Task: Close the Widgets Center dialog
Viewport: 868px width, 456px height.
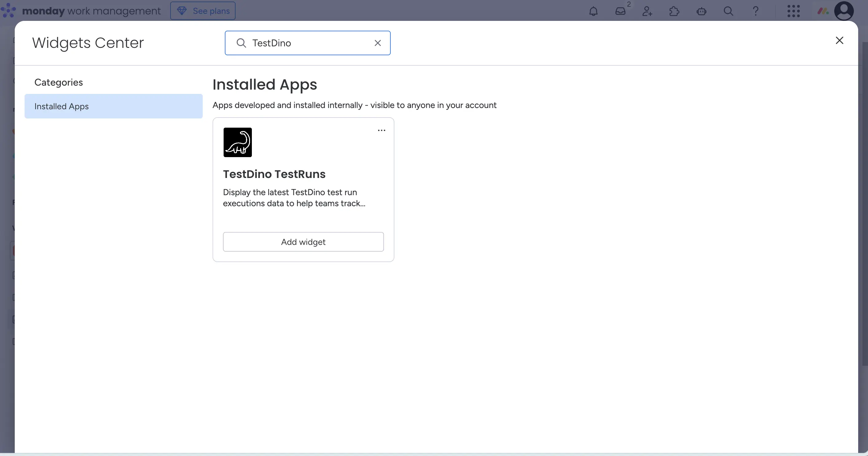Action: (839, 41)
